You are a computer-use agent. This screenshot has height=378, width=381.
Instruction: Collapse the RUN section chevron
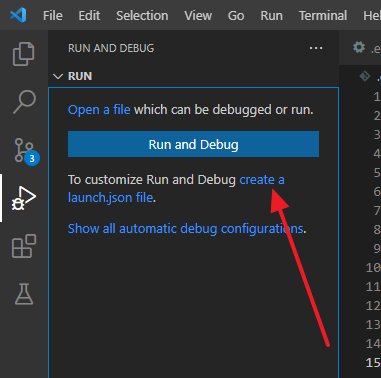tap(58, 76)
